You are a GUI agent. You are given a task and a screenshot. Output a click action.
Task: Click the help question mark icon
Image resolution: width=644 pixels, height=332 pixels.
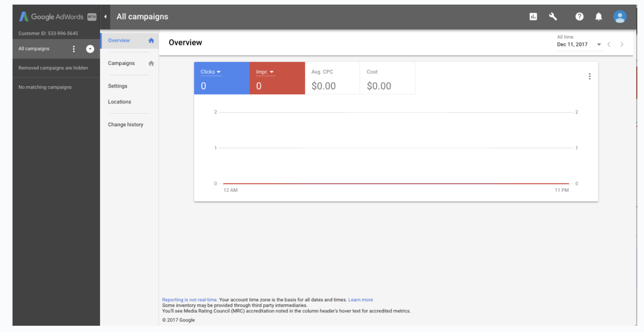[579, 17]
